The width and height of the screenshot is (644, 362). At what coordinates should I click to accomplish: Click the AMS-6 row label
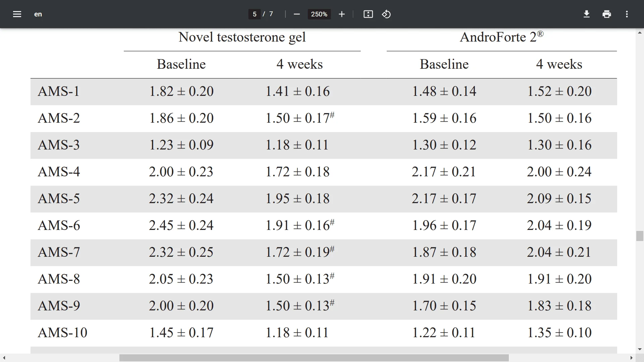click(59, 225)
